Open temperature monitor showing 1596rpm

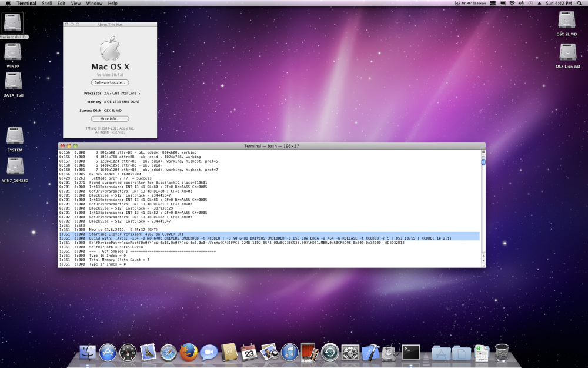point(470,3)
